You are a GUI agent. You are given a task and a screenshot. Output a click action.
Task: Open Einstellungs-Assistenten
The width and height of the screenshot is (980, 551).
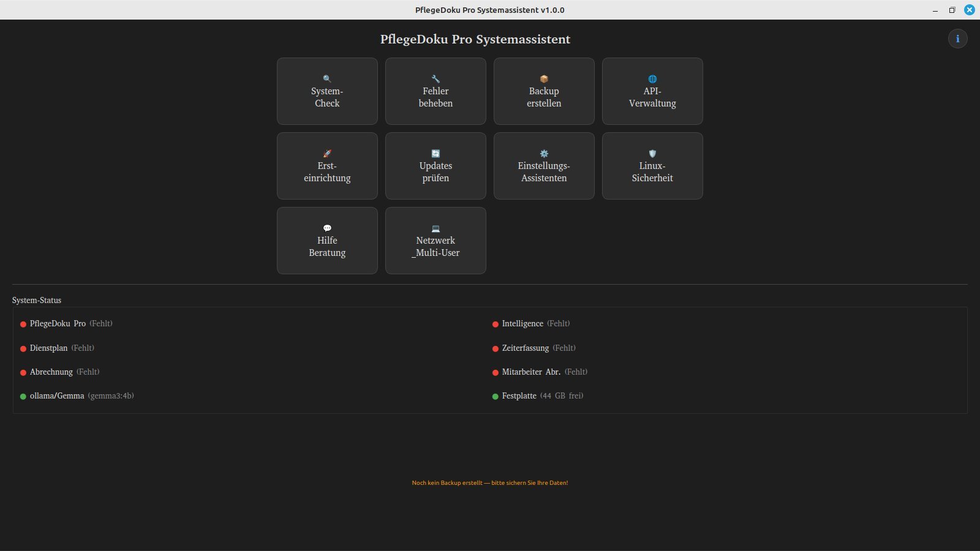tap(544, 166)
